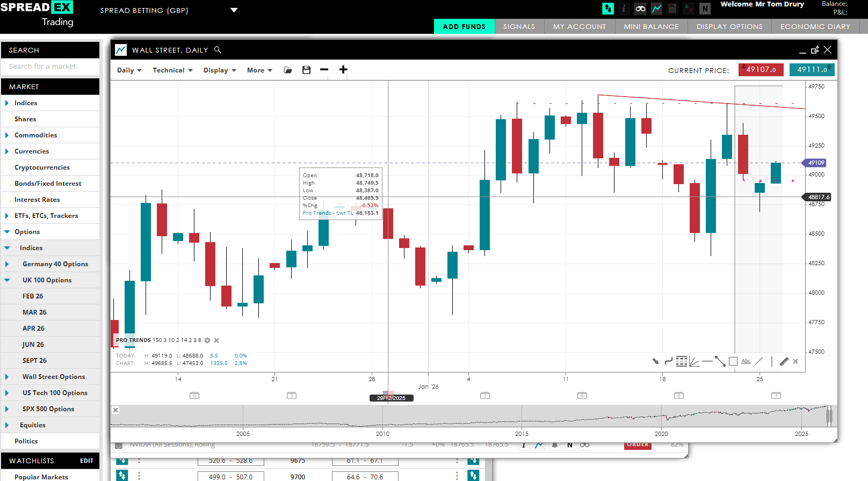Viewport: 868px width, 481px height.
Task: Click the teal buy price 49111
Action: pyautogui.click(x=812, y=70)
